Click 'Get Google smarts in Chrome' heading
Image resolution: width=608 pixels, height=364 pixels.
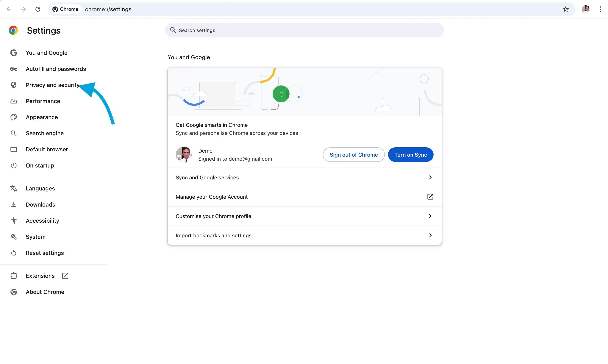tap(212, 125)
